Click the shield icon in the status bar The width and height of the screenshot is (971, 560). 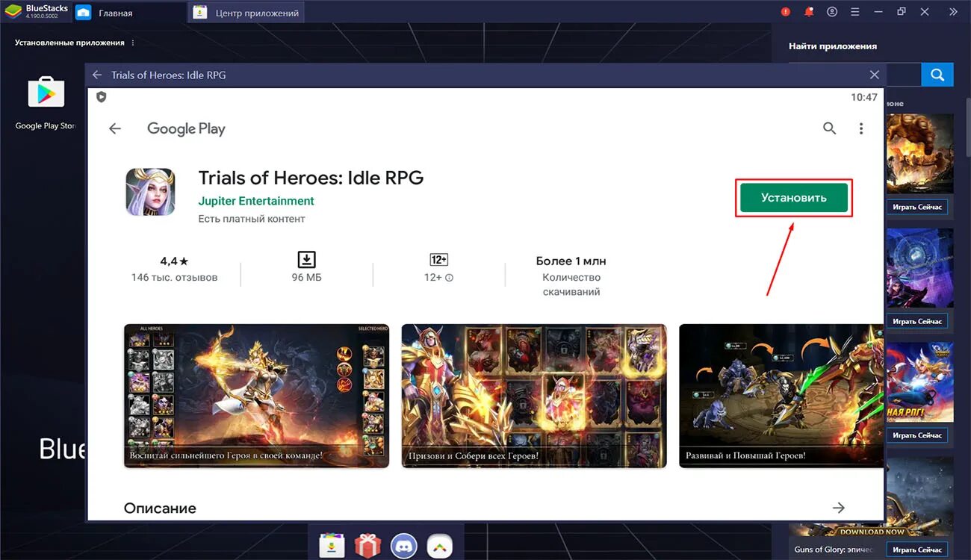pos(102,97)
